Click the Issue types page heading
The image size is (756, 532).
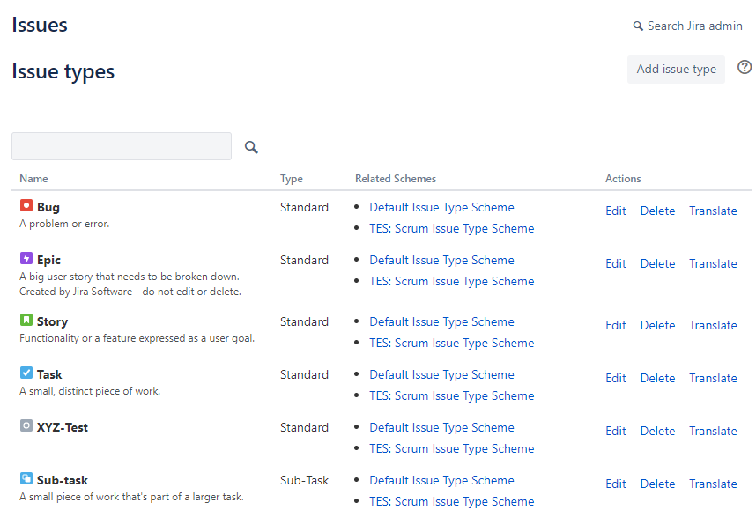63,72
